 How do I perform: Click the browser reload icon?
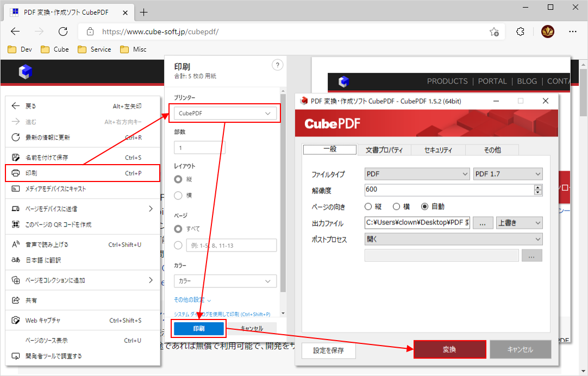coord(63,32)
